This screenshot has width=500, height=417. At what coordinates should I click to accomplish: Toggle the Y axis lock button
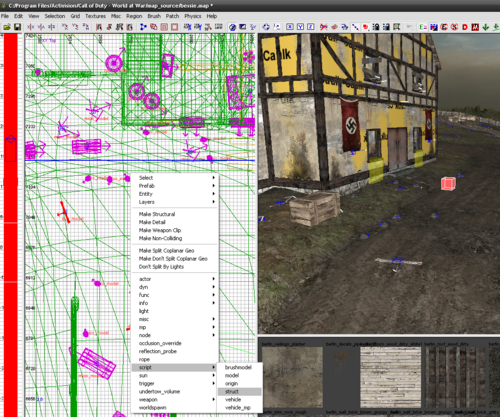[x=300, y=27]
